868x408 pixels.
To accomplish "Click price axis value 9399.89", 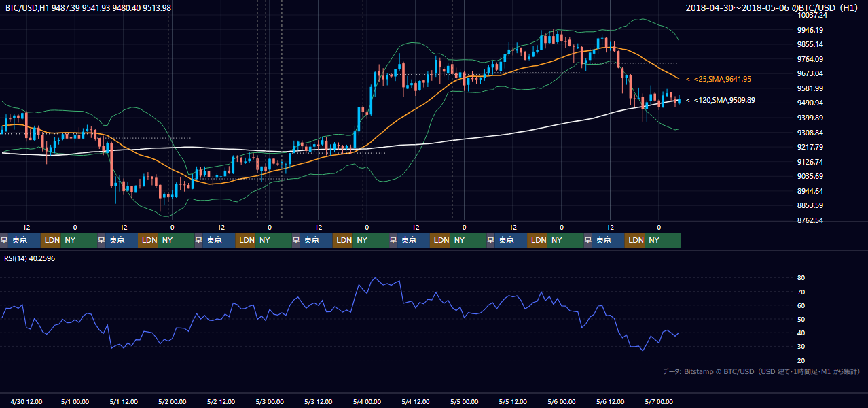I will [810, 118].
